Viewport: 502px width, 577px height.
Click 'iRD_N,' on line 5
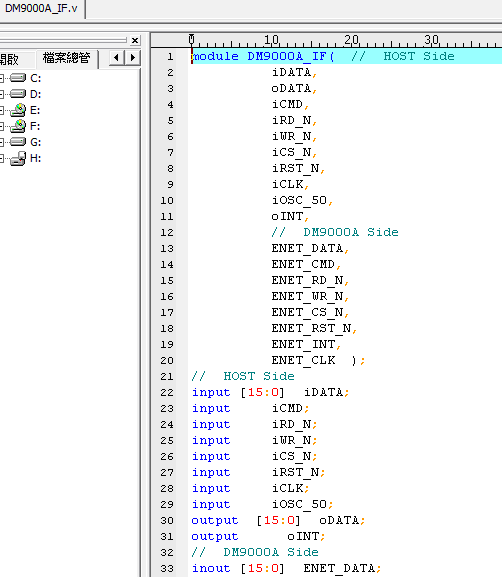tap(294, 120)
